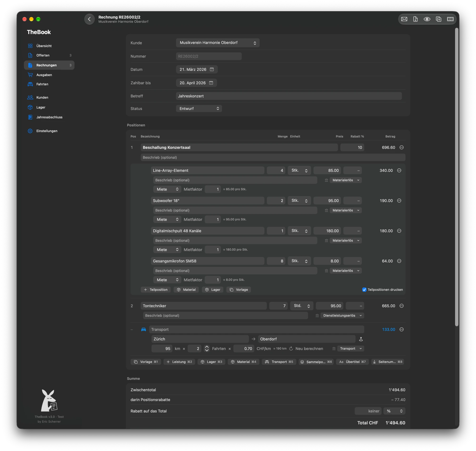Open Miete dropdown under Digitalmischpult
This screenshot has height=451, width=476.
tap(167, 250)
